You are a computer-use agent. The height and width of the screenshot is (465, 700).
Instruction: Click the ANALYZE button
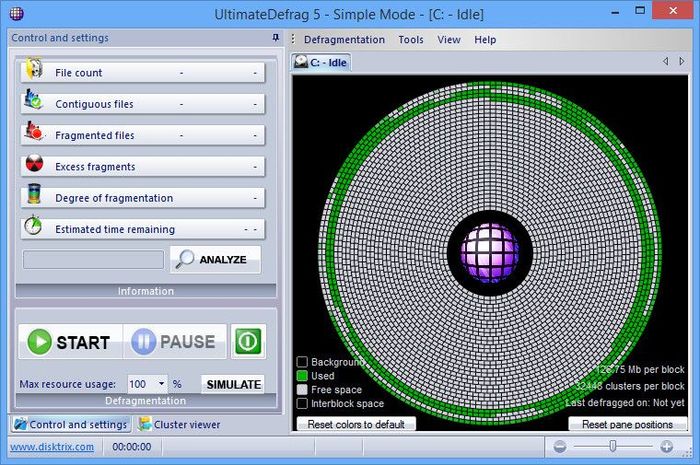[215, 259]
